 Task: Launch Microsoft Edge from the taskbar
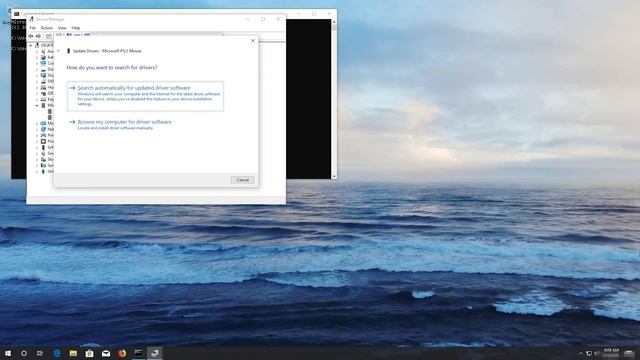tap(57, 353)
